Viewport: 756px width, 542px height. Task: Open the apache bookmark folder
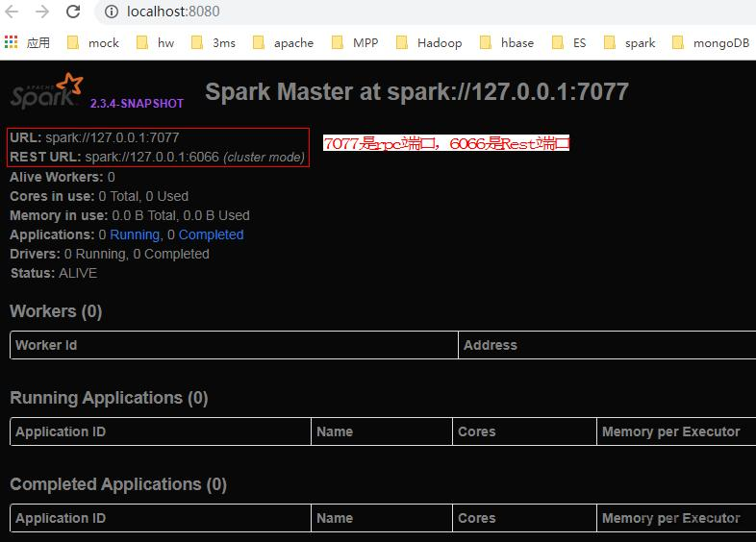(283, 43)
